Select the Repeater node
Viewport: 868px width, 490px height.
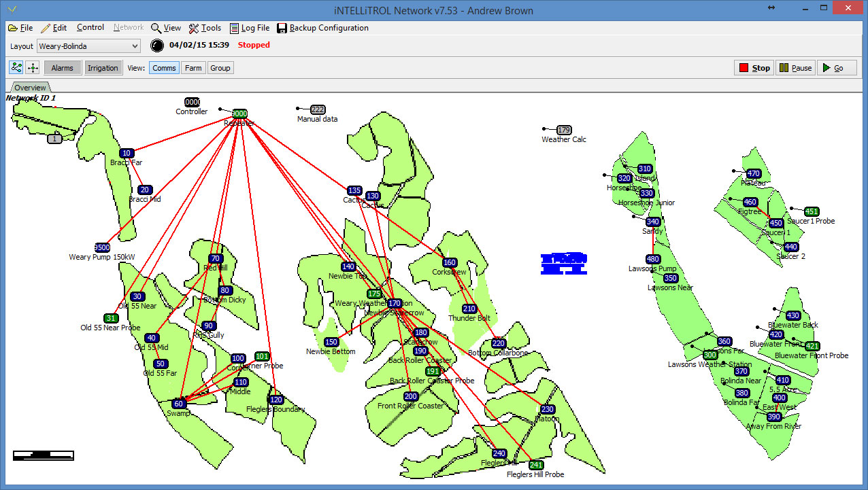coord(239,113)
